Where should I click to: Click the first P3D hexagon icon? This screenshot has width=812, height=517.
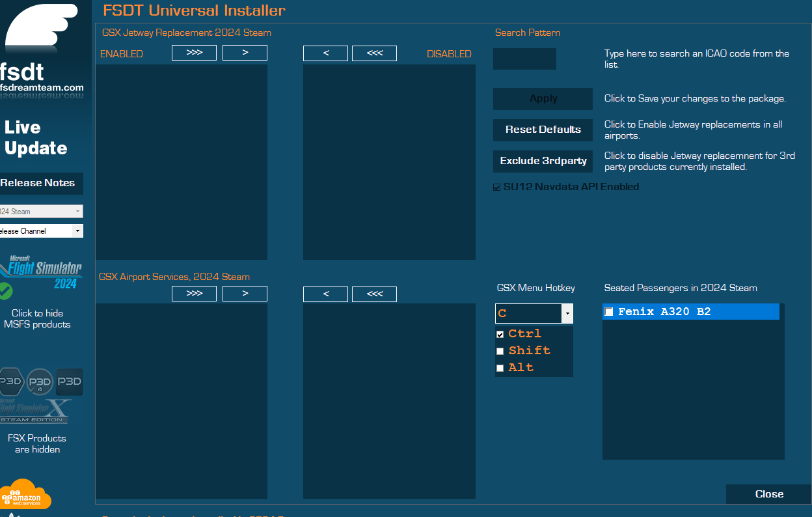point(11,382)
